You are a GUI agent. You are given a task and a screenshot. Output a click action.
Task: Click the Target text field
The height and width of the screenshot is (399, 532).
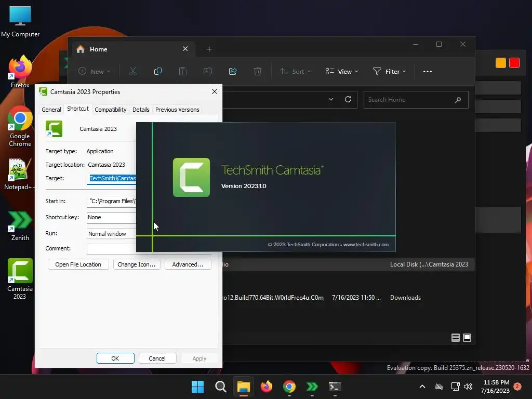coord(111,179)
